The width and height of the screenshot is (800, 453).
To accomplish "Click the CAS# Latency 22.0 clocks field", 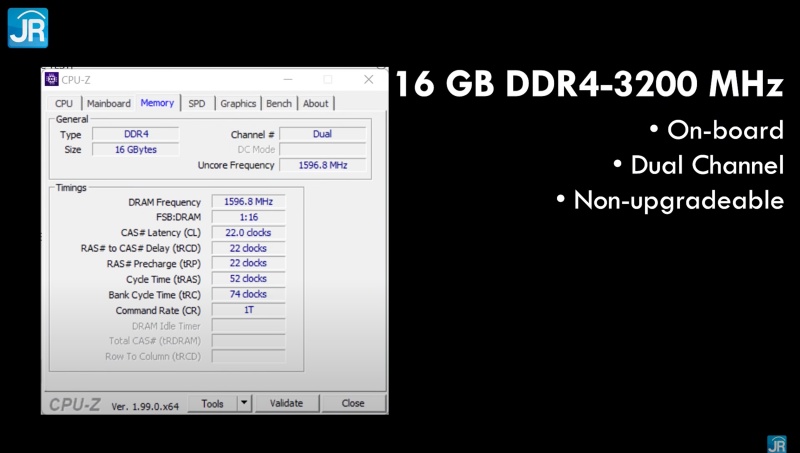I will 248,233.
